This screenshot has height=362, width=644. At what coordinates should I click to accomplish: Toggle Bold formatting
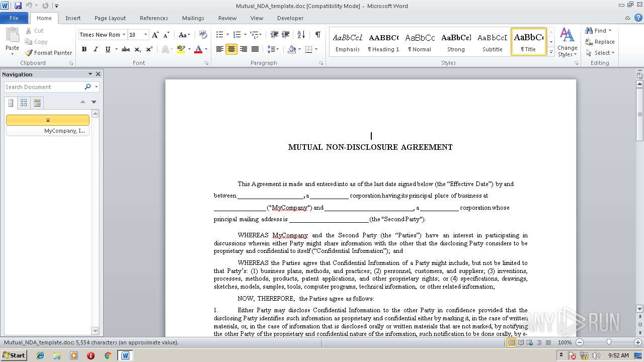84,49
